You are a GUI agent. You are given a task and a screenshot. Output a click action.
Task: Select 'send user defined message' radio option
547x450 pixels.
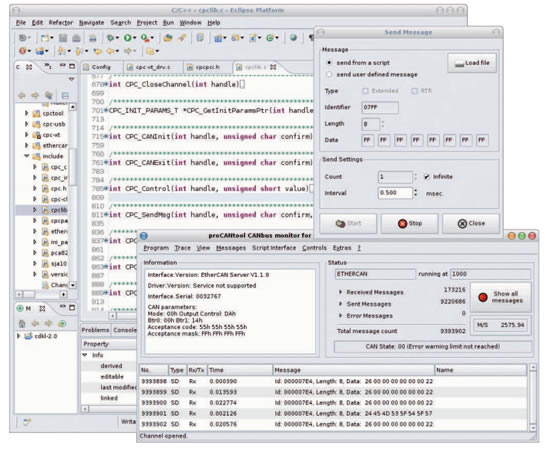pos(329,75)
